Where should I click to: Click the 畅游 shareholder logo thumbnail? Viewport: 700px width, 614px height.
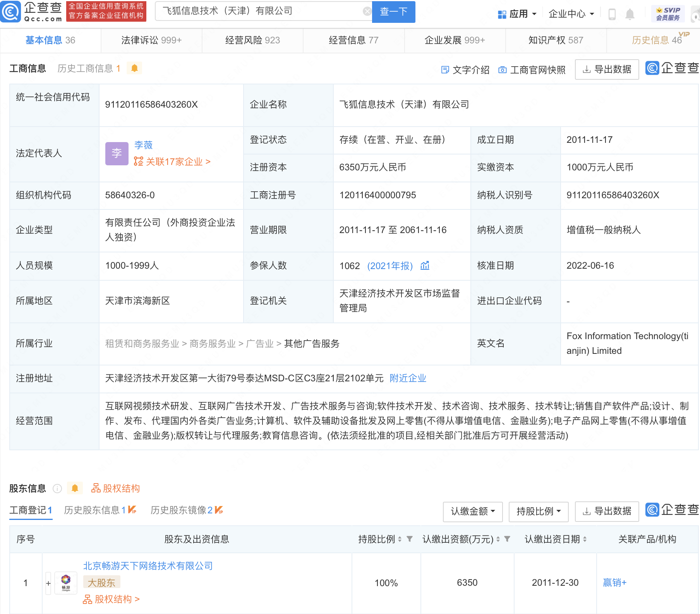tap(66, 583)
